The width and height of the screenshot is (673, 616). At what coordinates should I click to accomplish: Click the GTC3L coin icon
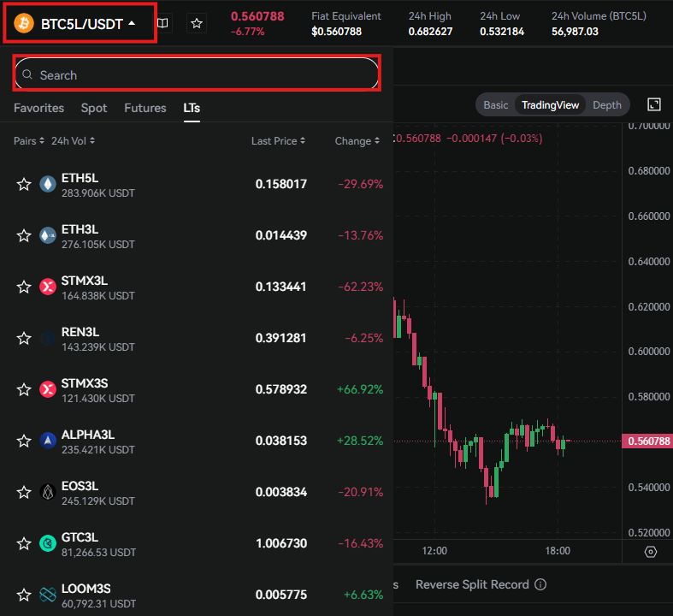[x=48, y=543]
